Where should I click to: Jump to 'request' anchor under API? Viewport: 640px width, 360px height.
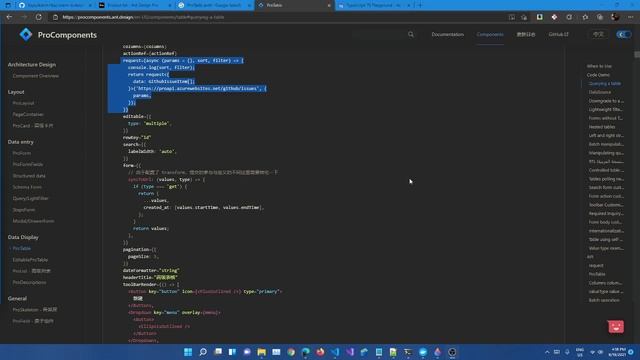596,266
